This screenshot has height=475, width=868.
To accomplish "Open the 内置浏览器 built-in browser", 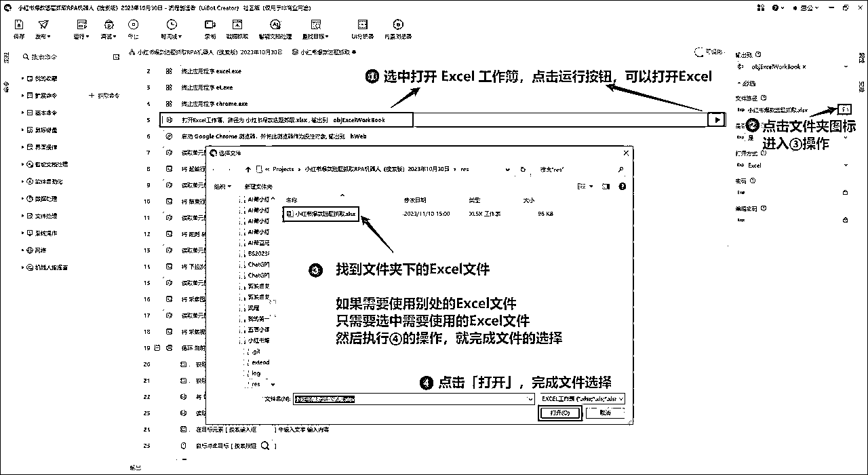I will pos(398,24).
